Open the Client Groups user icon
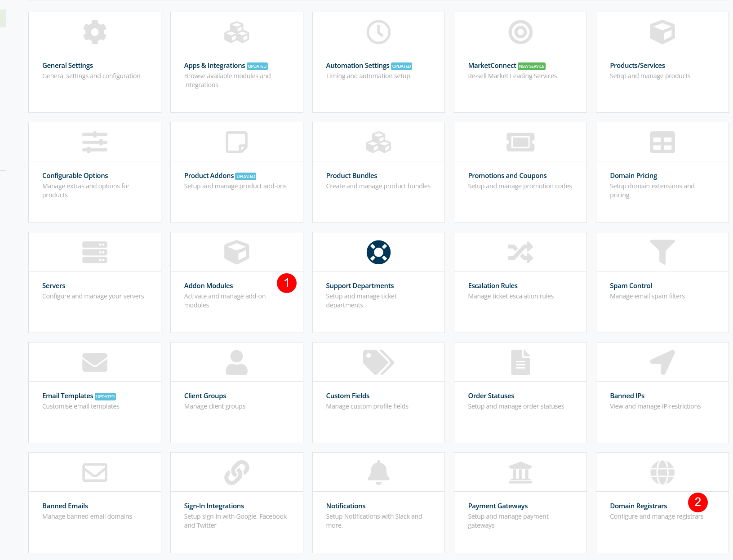The image size is (733, 560). [x=236, y=362]
